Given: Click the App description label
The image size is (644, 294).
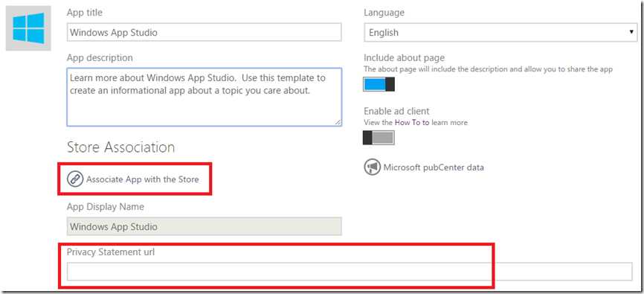Looking at the screenshot, I should 100,57.
